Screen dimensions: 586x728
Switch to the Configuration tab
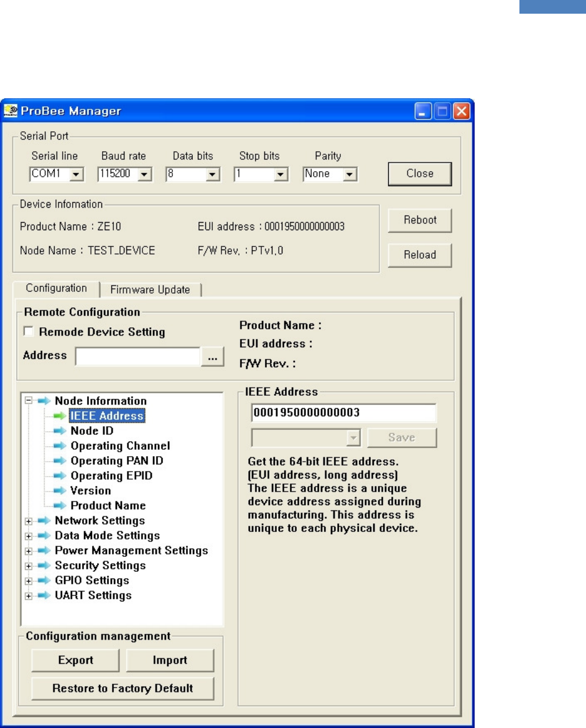click(x=56, y=288)
